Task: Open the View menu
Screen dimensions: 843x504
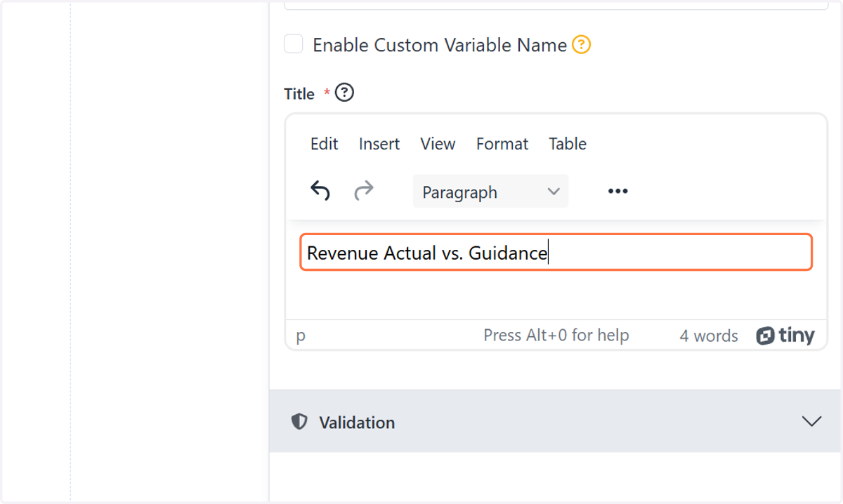Action: coord(438,144)
